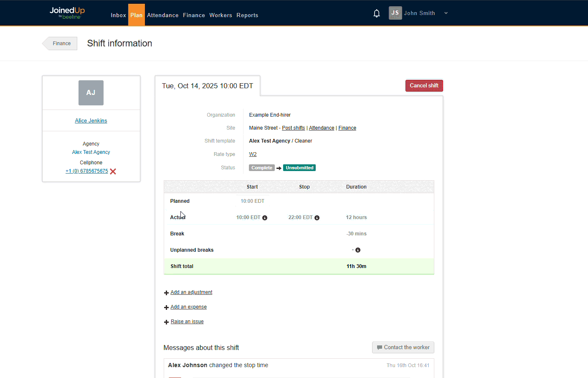
Task: Go to the Attendance menu
Action: click(x=162, y=15)
